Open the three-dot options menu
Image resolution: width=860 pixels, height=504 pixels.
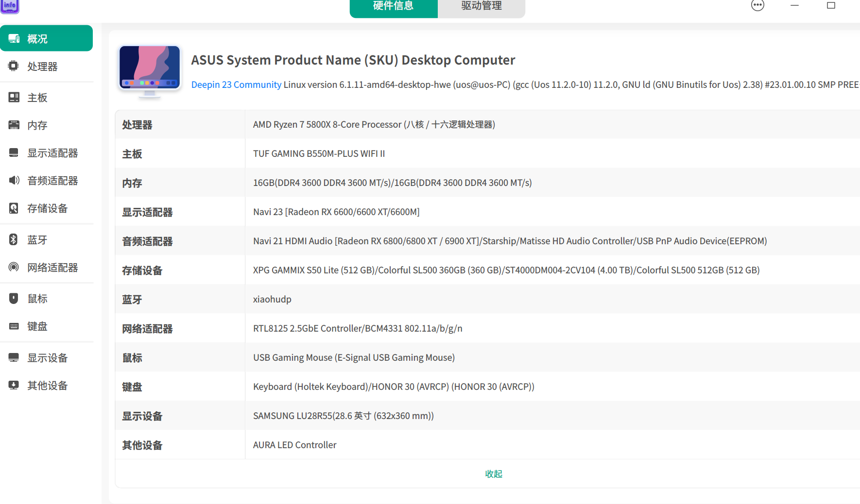(x=757, y=5)
